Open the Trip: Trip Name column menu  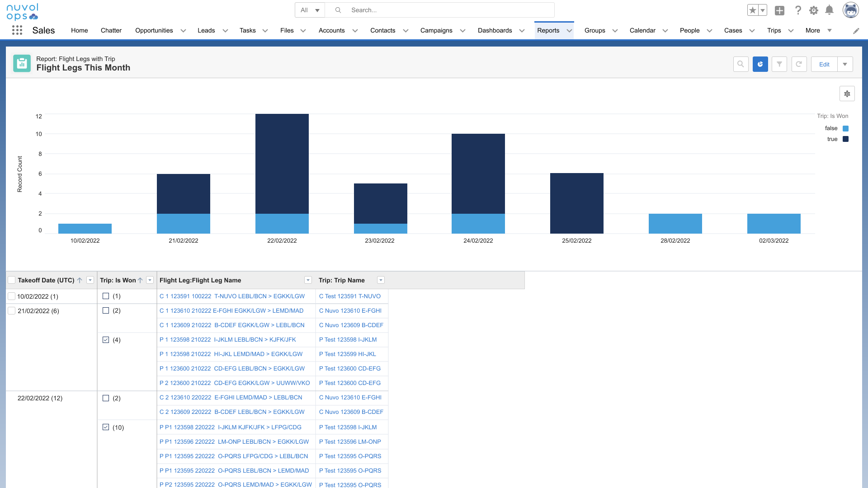pos(381,280)
